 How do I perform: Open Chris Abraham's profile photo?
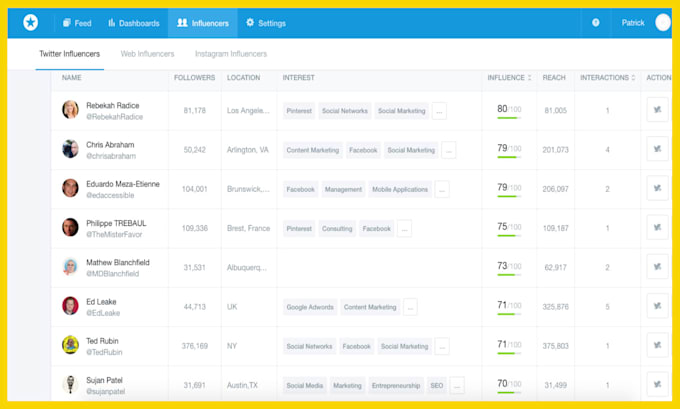click(x=70, y=149)
